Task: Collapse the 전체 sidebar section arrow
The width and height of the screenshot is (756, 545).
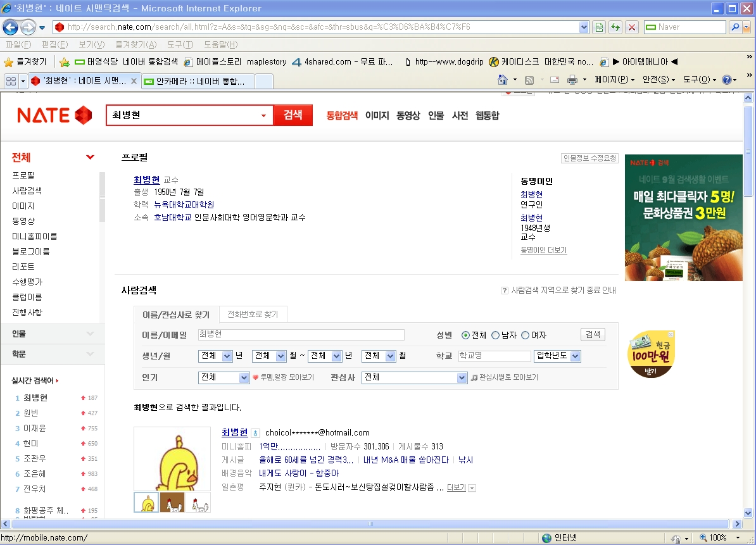Action: point(90,157)
